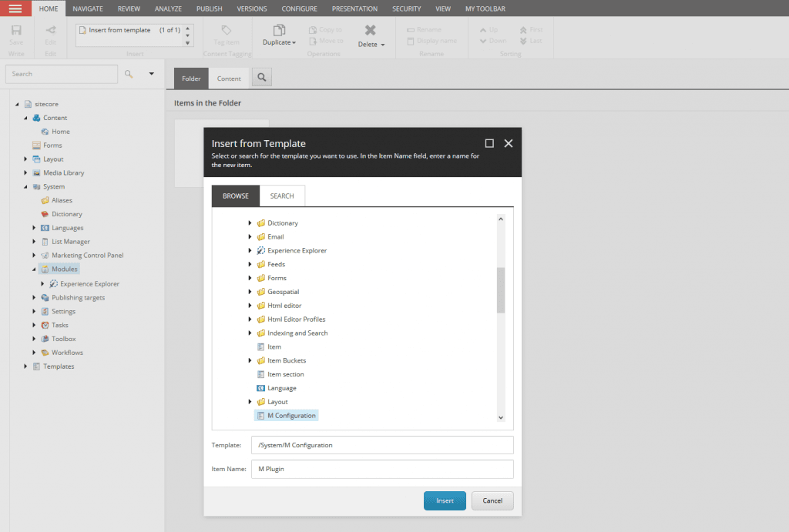Screen dimensions: 789x532
Task: Click the Language template icon
Action: click(x=261, y=388)
